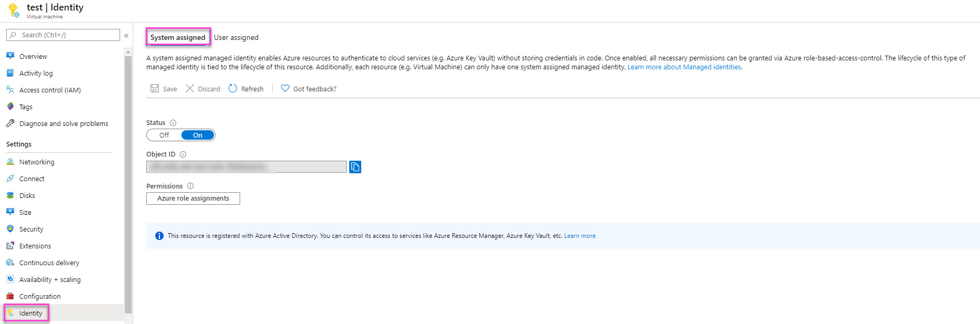
Task: Open Learn more about Managed identities link
Action: (x=684, y=67)
